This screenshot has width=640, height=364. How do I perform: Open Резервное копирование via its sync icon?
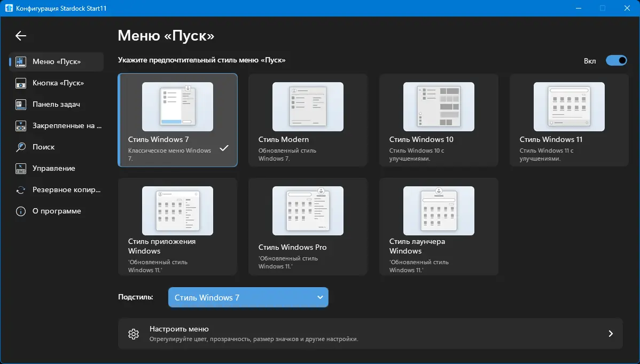[21, 189]
